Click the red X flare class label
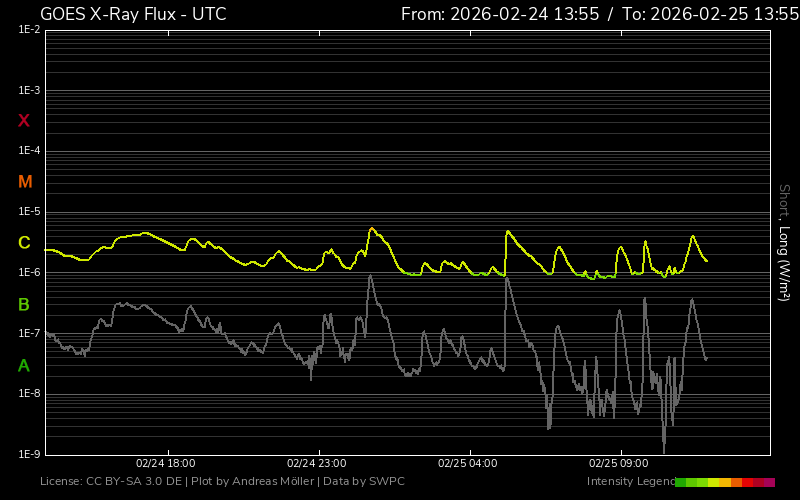The height and width of the screenshot is (500, 800). click(24, 121)
